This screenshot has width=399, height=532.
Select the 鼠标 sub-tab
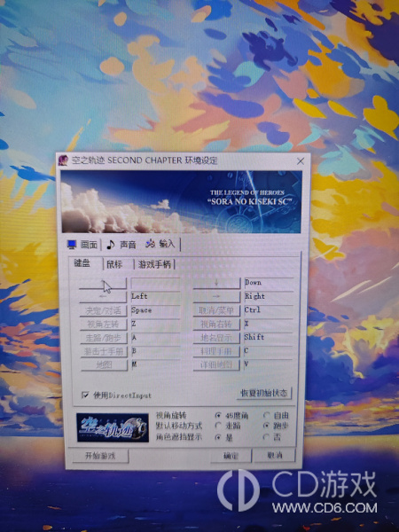[x=114, y=264]
